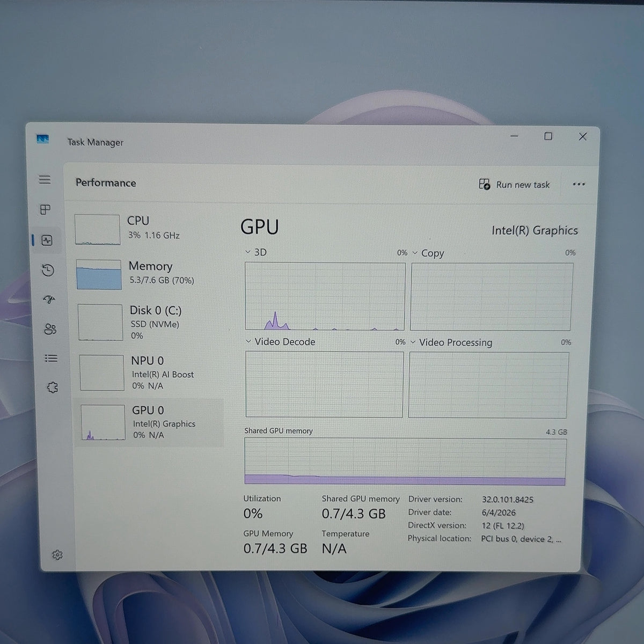Open Task Manager Settings gear
644x644 pixels.
coord(57,555)
